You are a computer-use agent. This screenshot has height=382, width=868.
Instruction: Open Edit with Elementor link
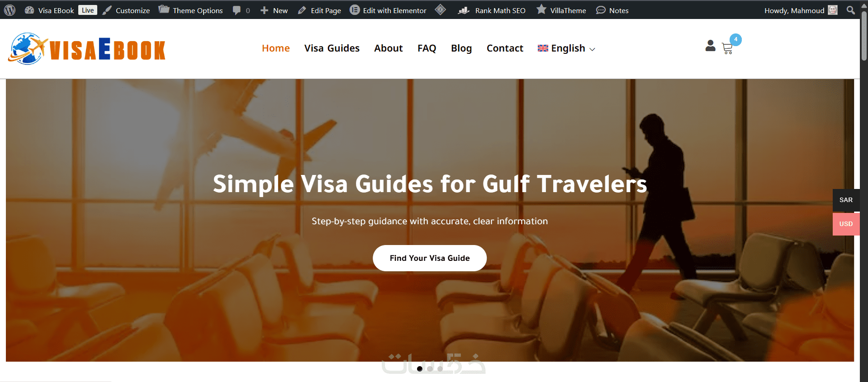click(388, 10)
